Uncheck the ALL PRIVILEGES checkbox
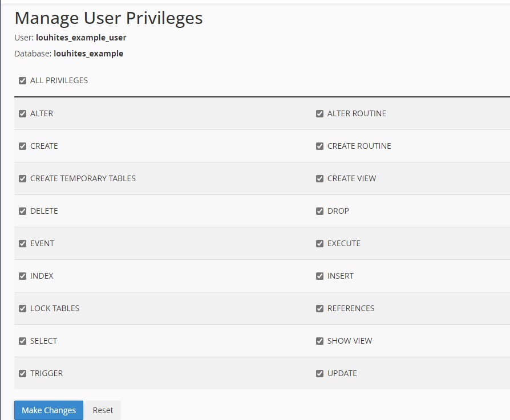510x420 pixels. [23, 81]
